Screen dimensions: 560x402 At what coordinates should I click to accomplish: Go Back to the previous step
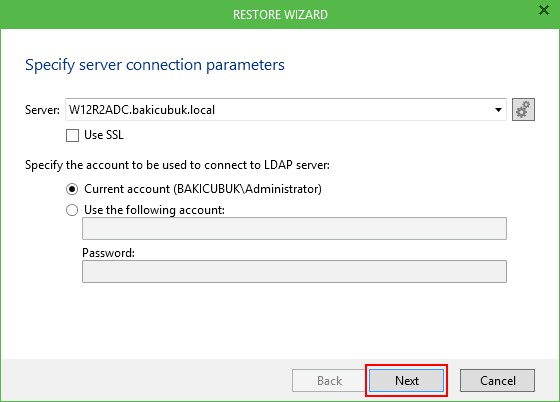(x=329, y=381)
